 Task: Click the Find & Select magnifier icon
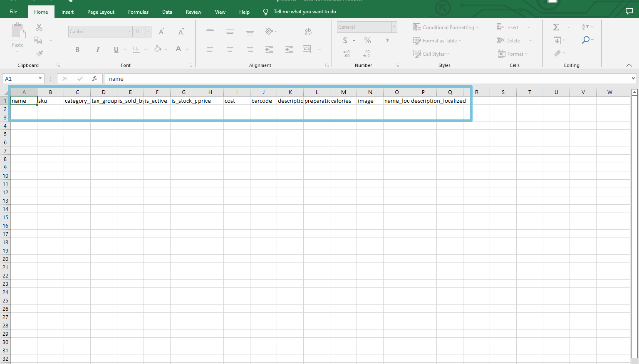pyautogui.click(x=586, y=40)
